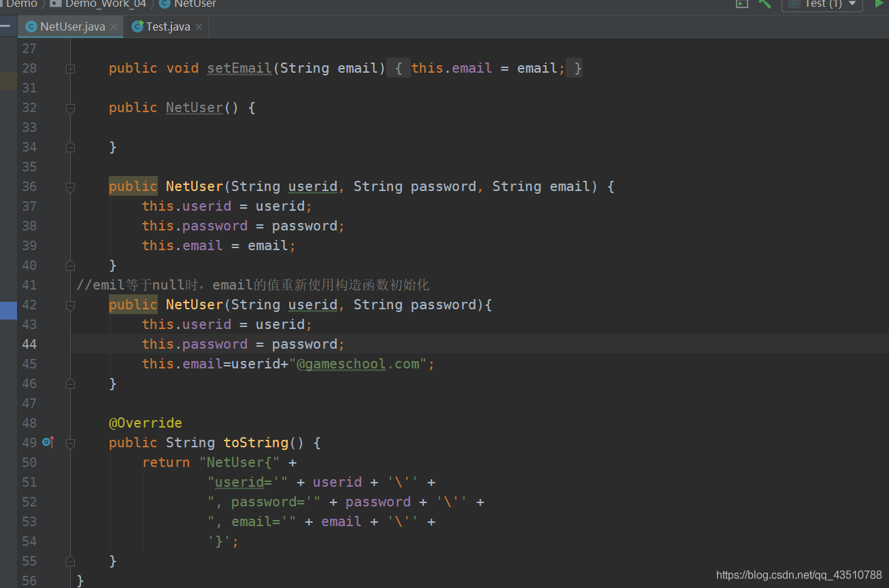Click "this.password = password;" on line 44
The width and height of the screenshot is (889, 588).
[244, 344]
